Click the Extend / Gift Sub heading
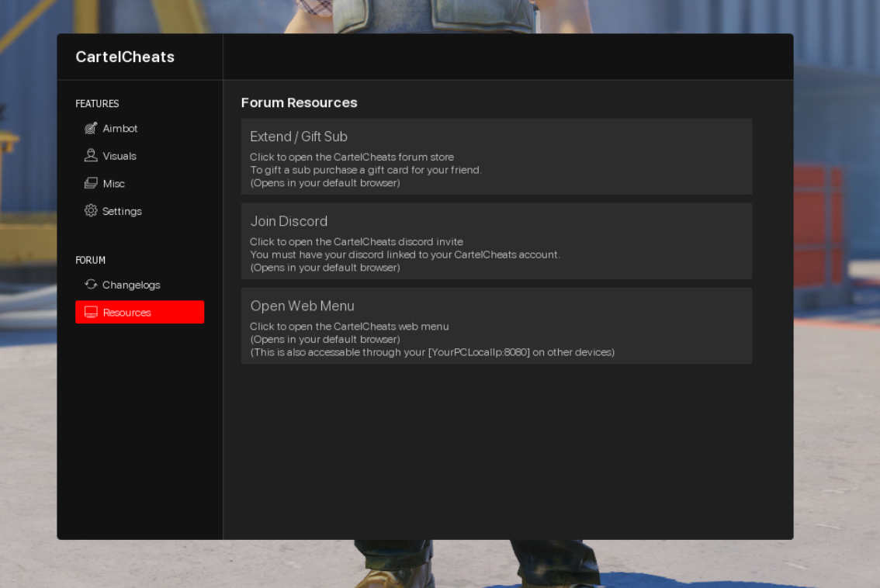Viewport: 880px width, 588px height. (x=299, y=137)
